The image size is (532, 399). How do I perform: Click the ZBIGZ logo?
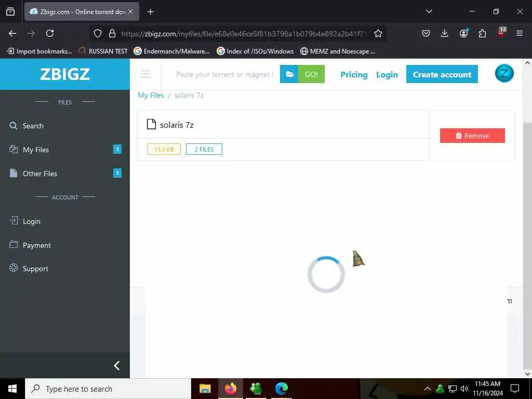[x=65, y=74]
